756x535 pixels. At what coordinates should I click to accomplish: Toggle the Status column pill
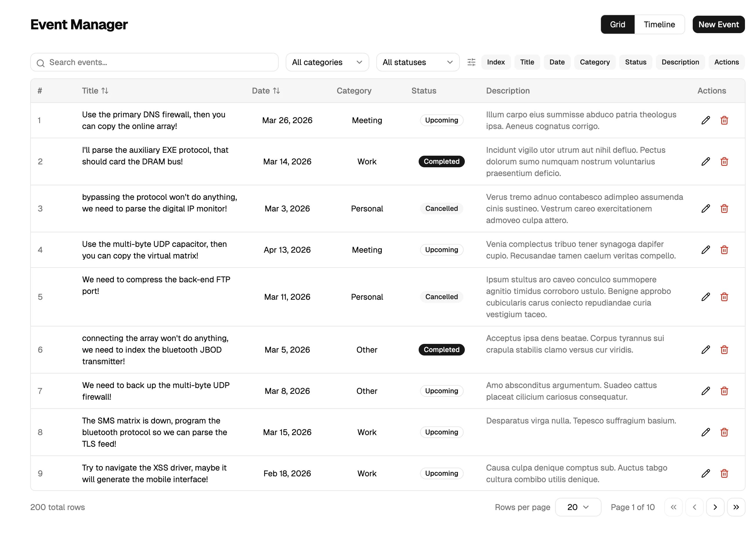[636, 62]
